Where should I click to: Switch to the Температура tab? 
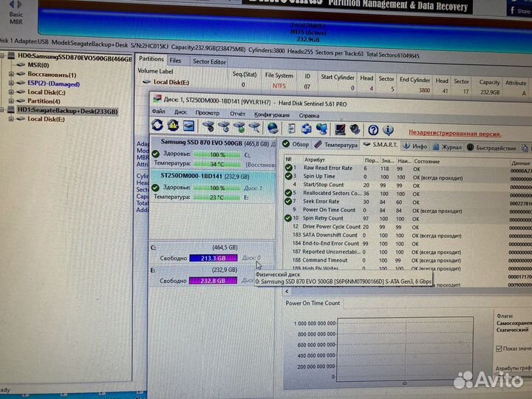pos(336,145)
